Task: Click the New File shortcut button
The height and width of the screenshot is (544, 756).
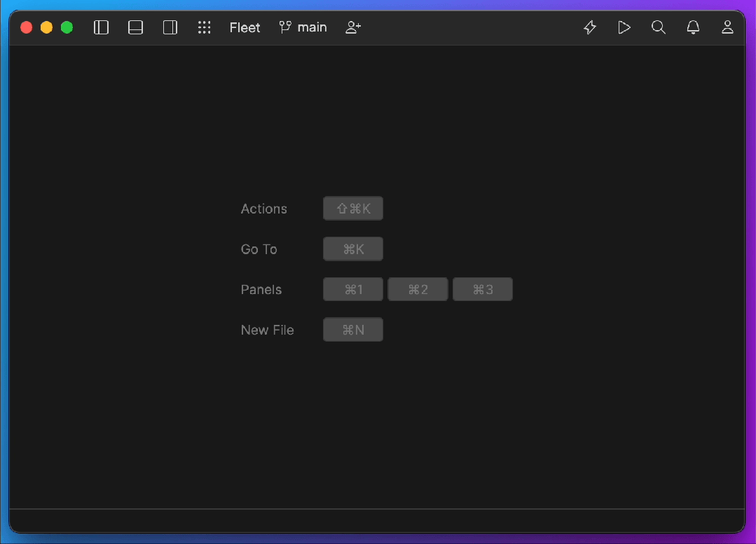Action: (353, 330)
